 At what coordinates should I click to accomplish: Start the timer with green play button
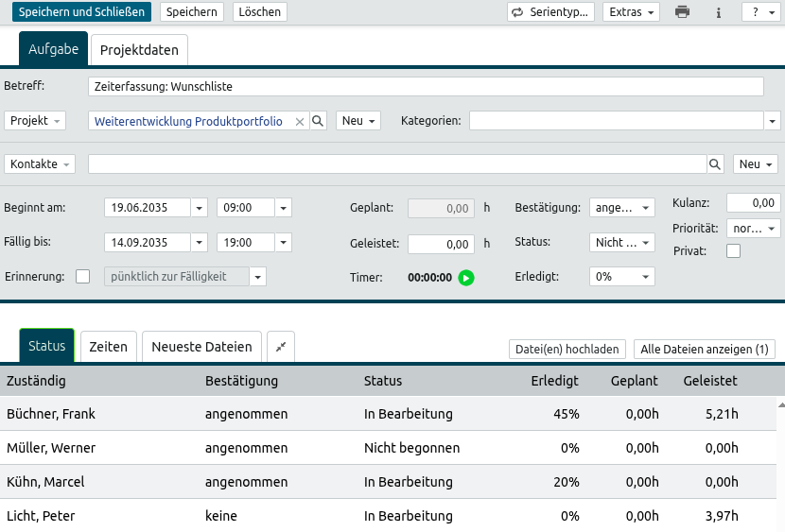pyautogui.click(x=466, y=278)
